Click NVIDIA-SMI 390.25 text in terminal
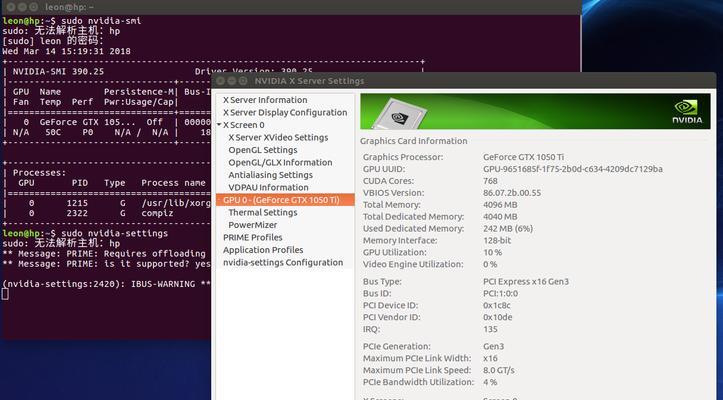The height and width of the screenshot is (400, 723). [x=58, y=72]
